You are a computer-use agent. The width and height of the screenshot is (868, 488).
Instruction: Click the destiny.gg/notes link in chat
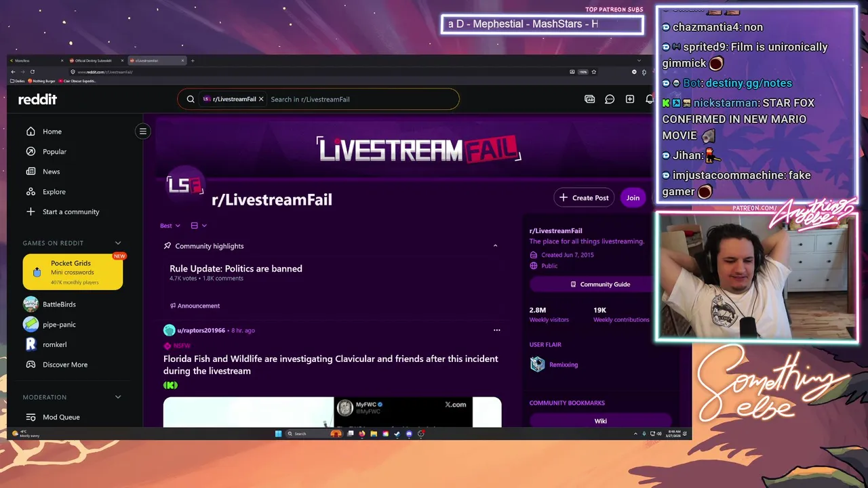click(749, 83)
